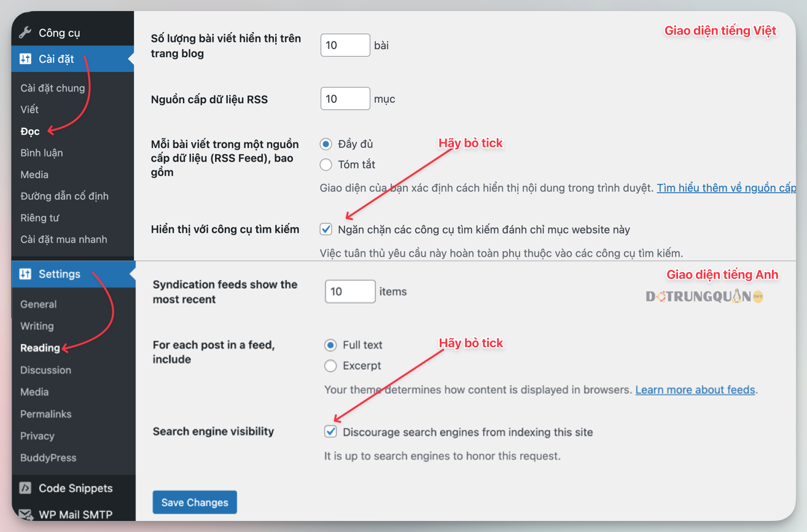Open the Learn more about feeds link
This screenshot has height=532, width=807.
click(695, 390)
